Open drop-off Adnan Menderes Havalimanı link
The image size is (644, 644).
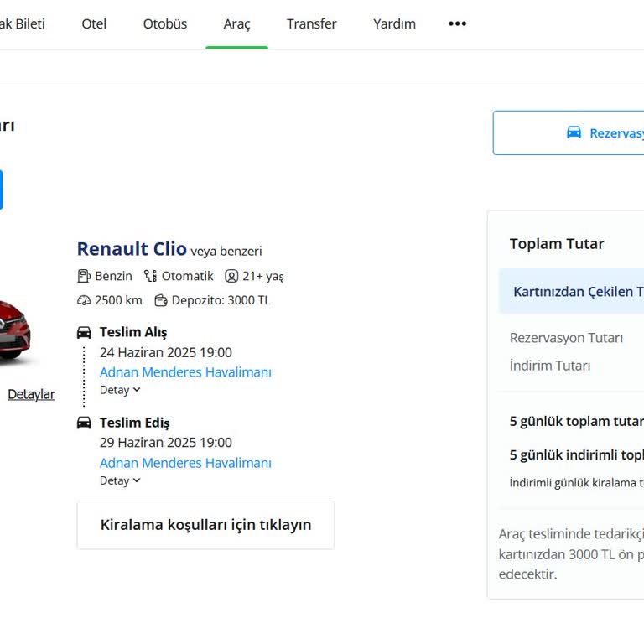(x=185, y=463)
